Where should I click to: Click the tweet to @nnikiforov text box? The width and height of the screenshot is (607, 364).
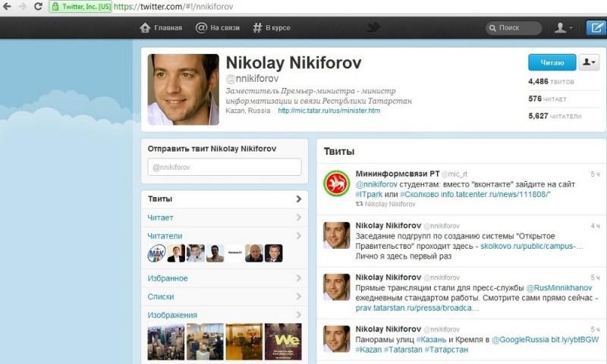pyautogui.click(x=225, y=167)
